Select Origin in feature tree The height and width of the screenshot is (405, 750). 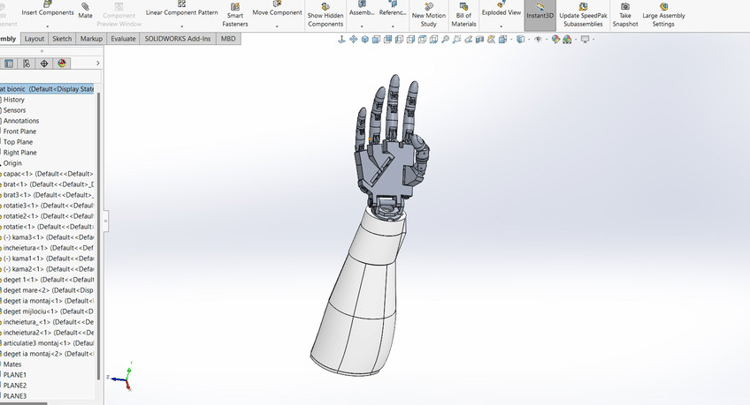click(12, 163)
